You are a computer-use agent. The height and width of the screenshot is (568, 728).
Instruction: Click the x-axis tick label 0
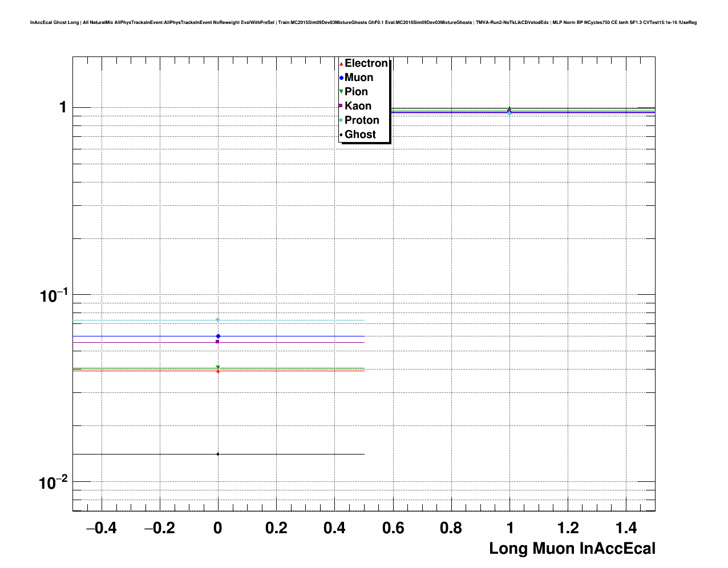pos(217,528)
